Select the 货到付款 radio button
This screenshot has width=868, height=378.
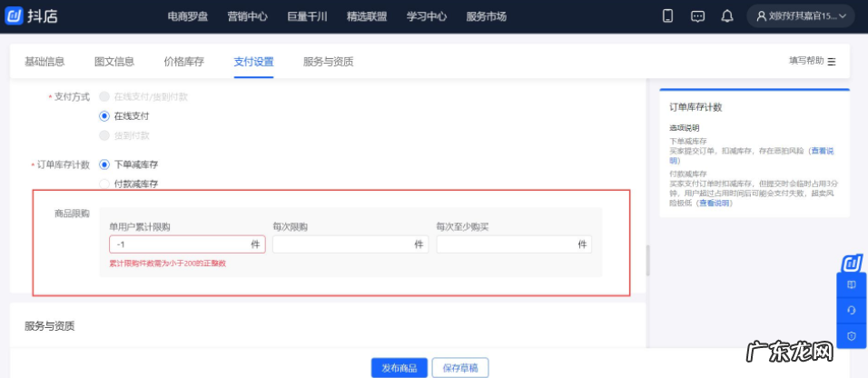tap(104, 135)
